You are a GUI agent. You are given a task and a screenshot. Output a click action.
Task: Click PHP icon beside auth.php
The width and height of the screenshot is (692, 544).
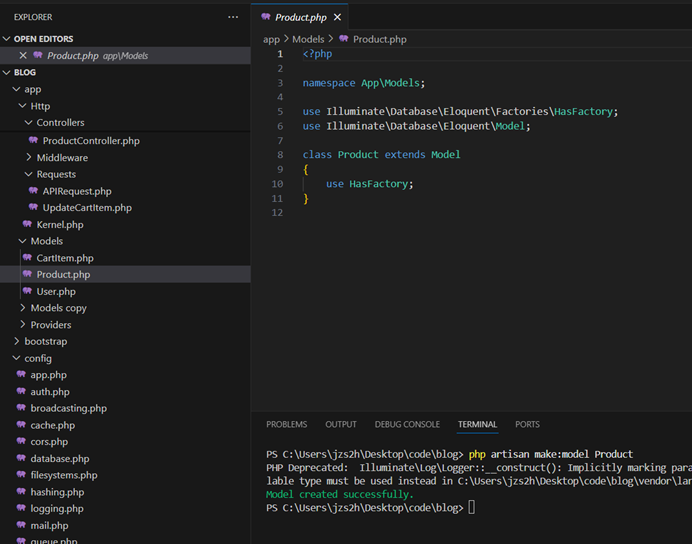pos(21,391)
